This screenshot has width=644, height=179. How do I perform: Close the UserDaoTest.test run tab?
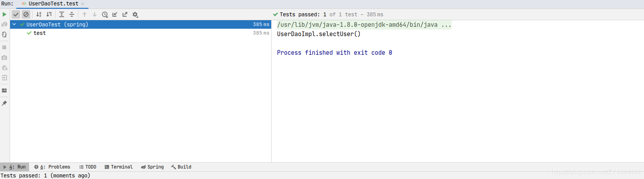(x=83, y=4)
